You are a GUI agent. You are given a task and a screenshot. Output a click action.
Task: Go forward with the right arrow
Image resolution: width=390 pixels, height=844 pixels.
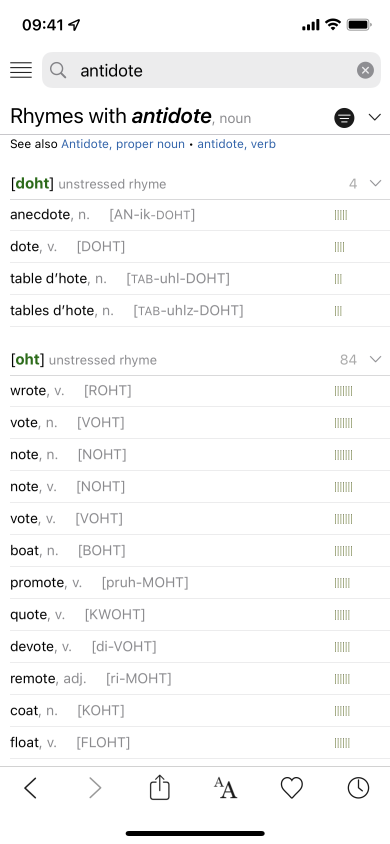pyautogui.click(x=95, y=789)
